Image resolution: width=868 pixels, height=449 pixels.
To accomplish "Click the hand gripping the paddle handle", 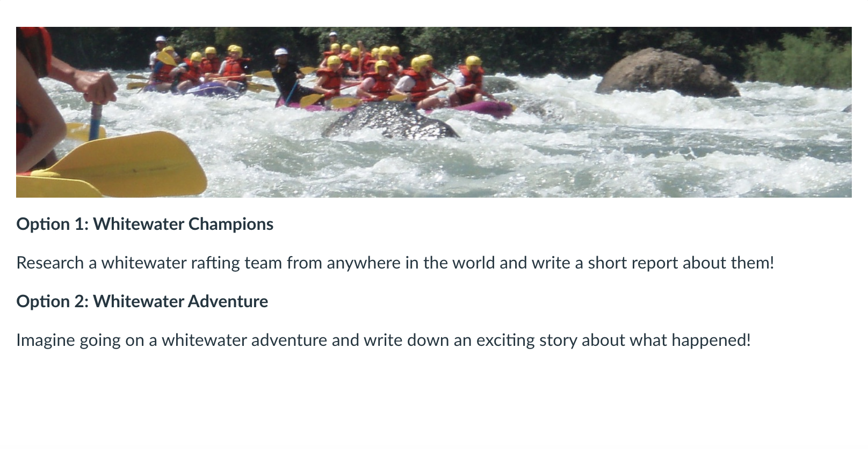I will [x=97, y=87].
